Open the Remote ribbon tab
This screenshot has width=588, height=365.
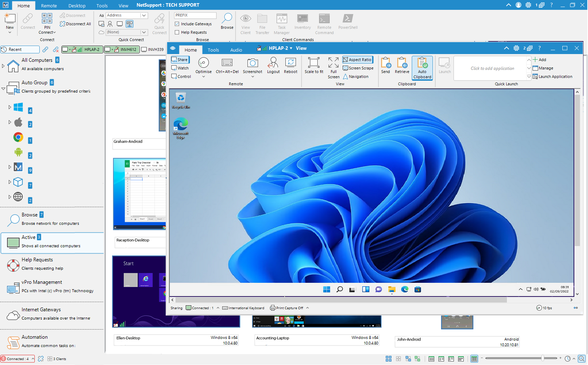pyautogui.click(x=49, y=6)
